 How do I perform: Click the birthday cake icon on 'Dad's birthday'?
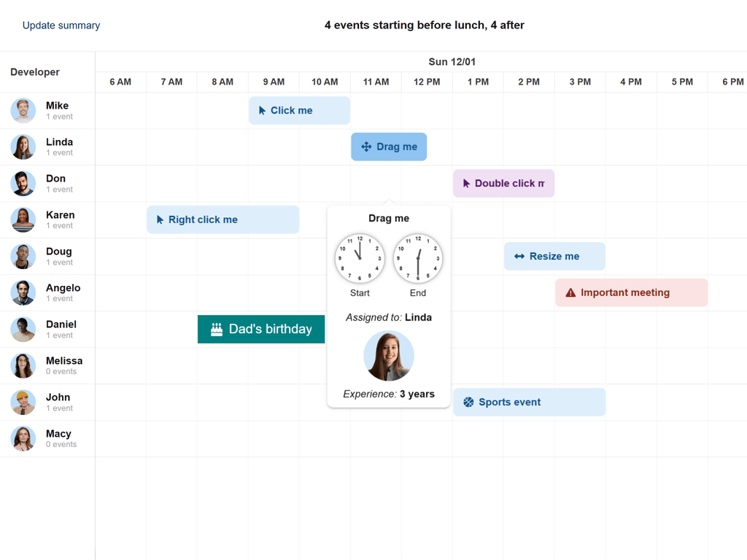coord(215,329)
